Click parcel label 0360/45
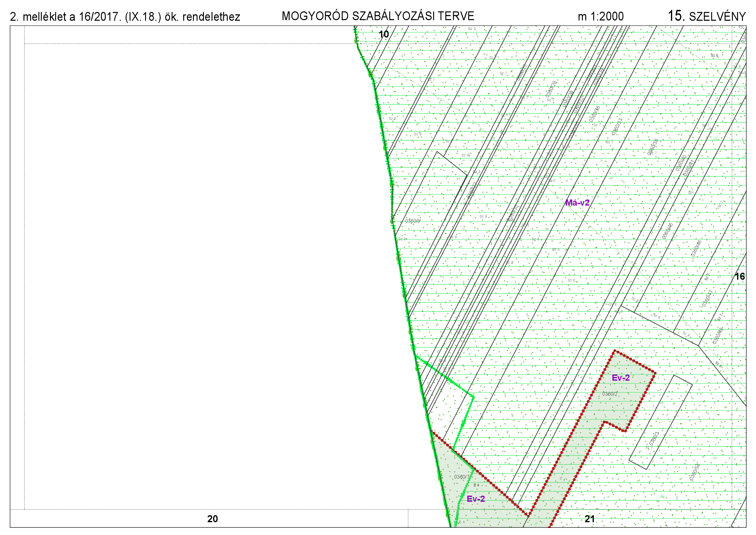 pyautogui.click(x=667, y=231)
